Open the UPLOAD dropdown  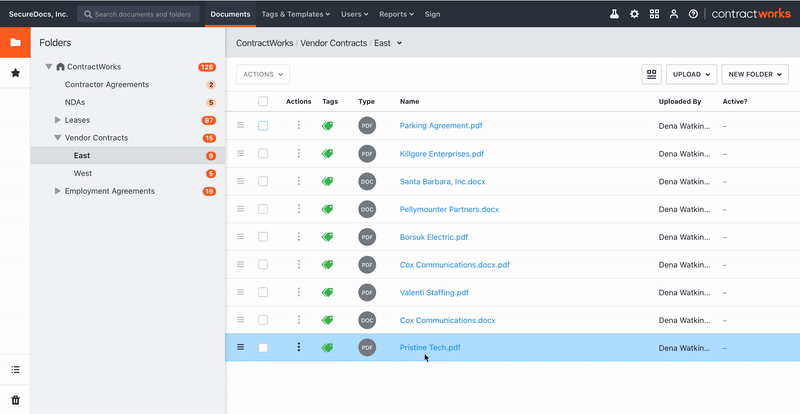[x=691, y=75]
